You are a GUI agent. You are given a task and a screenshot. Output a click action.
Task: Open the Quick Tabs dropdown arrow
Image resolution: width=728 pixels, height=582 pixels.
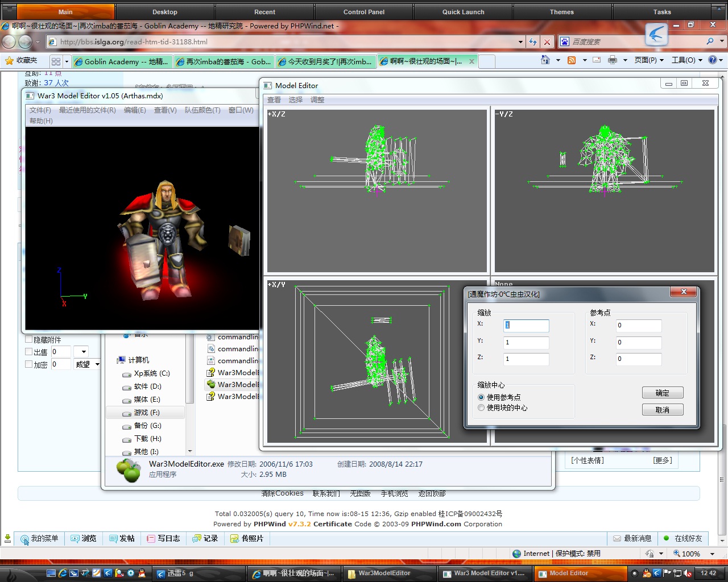[x=67, y=61]
